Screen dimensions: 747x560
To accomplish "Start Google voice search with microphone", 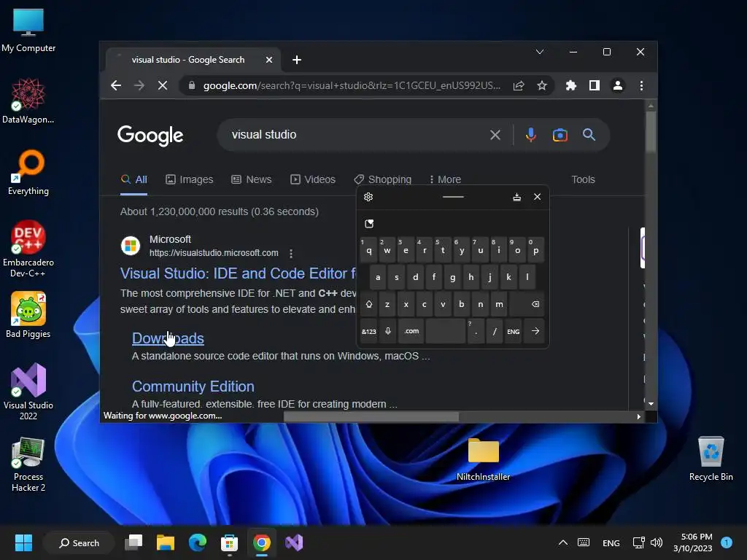I will 531,135.
